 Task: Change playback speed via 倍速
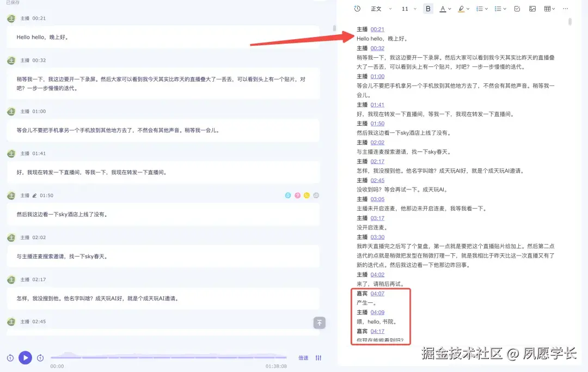tap(303, 358)
